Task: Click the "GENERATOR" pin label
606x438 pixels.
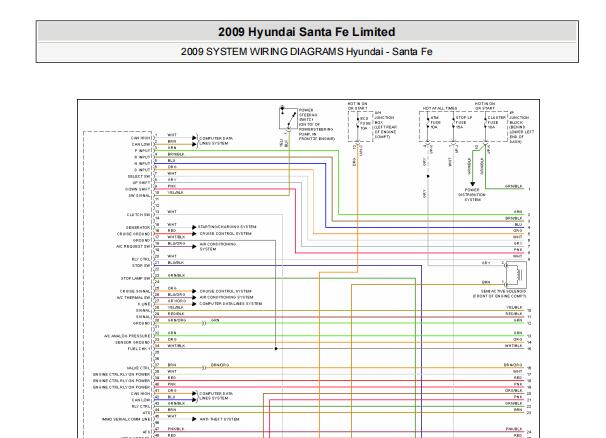Action: tap(138, 228)
